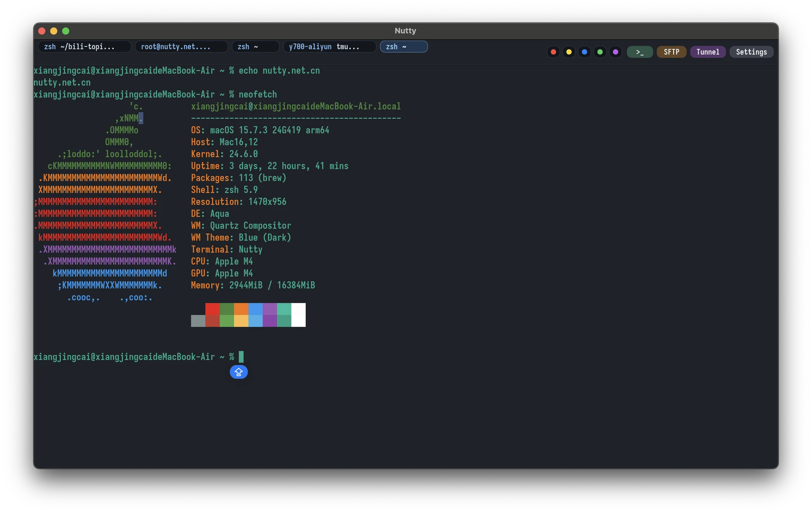812x513 pixels.
Task: Click the 'DE: Aqua' line
Action: coord(210,214)
